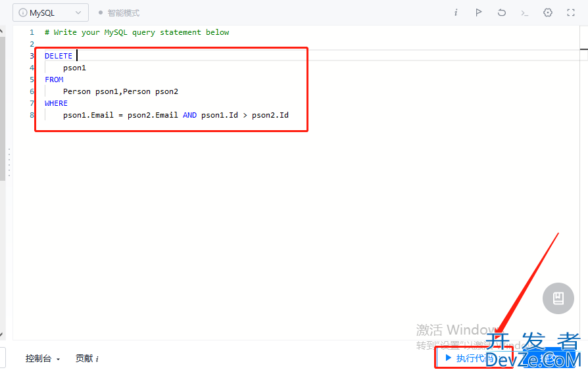The height and width of the screenshot is (374, 588).
Task: Click the WHERE keyword on line 7
Action: click(x=57, y=103)
